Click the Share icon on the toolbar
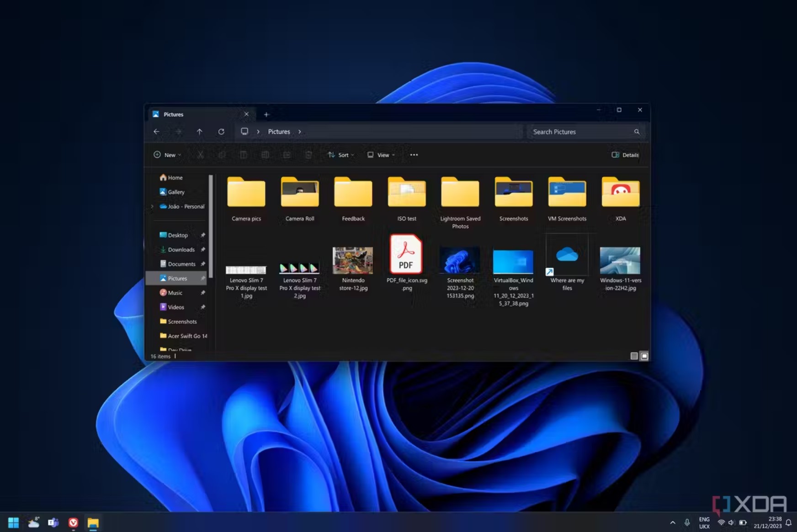Viewport: 797px width, 532px height. point(287,155)
